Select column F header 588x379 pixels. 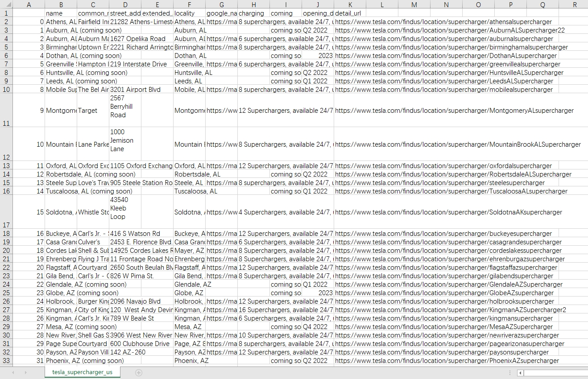pos(189,5)
